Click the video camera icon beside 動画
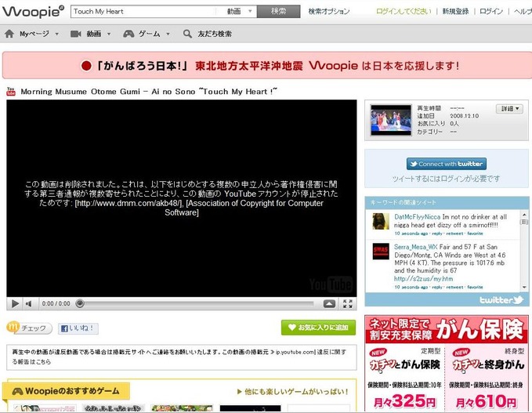The width and height of the screenshot is (532, 413). coord(75,34)
